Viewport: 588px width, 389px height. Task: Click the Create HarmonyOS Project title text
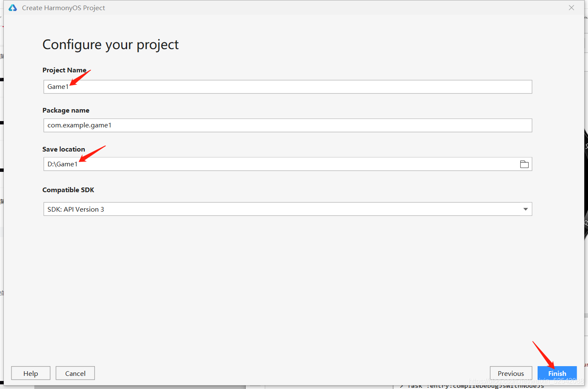point(64,8)
